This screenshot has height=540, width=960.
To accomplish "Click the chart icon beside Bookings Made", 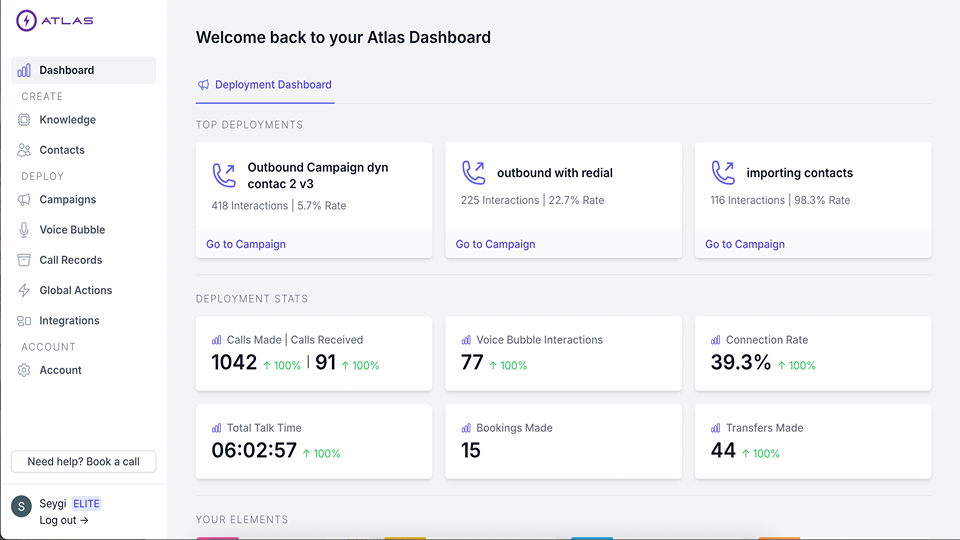I will tap(466, 428).
